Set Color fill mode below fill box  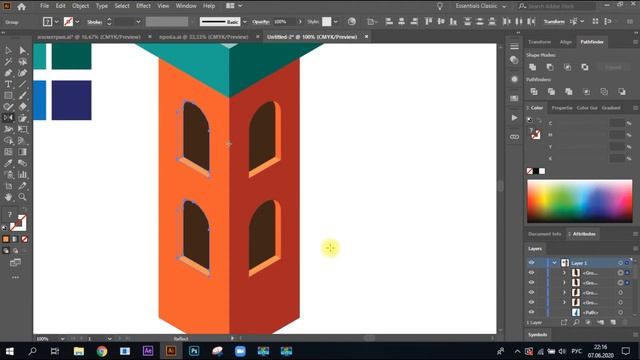[6, 239]
